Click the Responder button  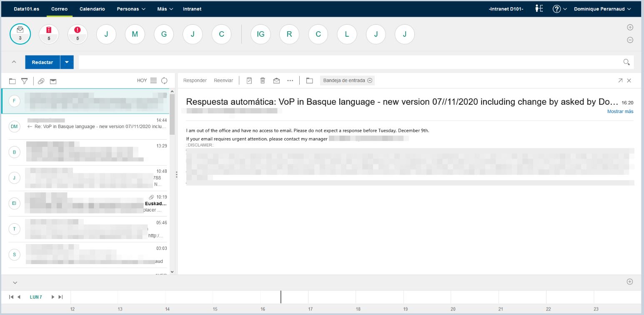point(195,81)
